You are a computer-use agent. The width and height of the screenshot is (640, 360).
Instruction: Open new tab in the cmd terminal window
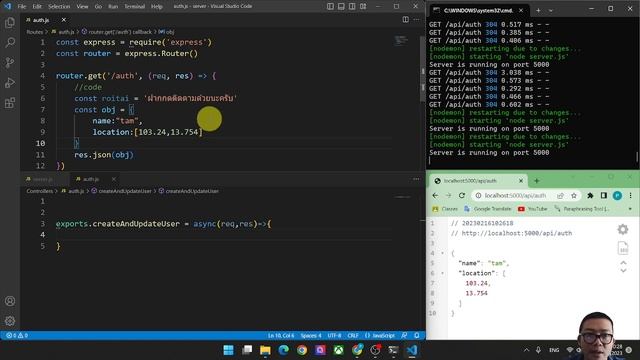(538, 10)
